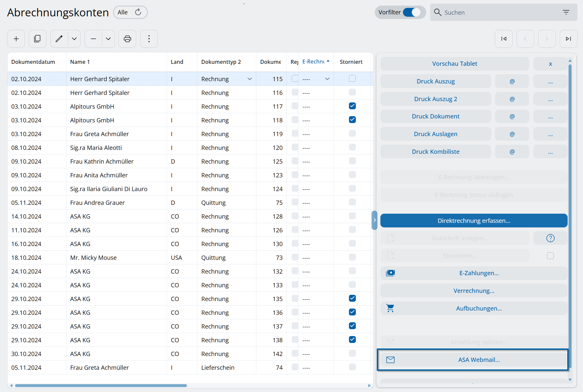Expand the dropdown arrow beside the pencil icon
The image size is (583, 392).
74,39
